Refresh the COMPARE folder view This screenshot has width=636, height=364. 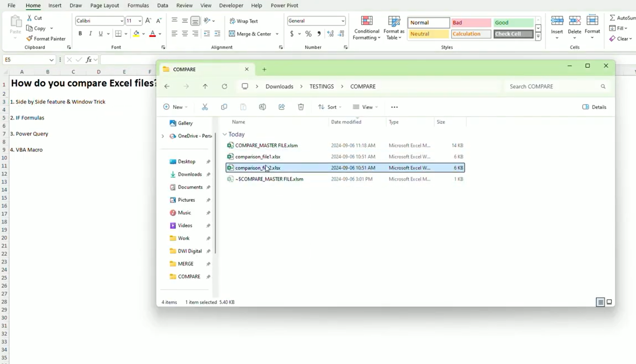(x=224, y=86)
